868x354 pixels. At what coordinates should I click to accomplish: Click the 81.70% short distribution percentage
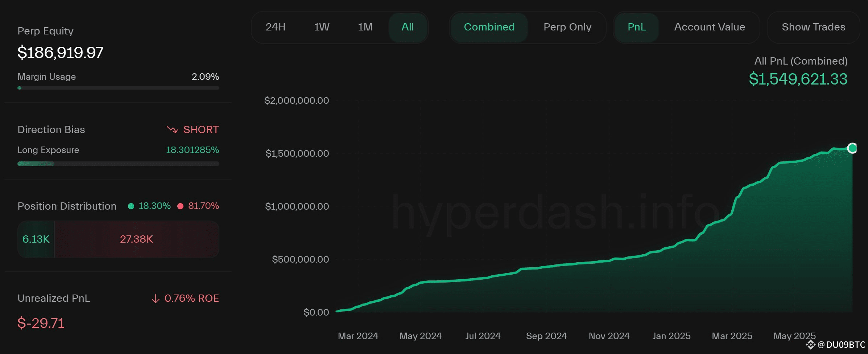(203, 206)
